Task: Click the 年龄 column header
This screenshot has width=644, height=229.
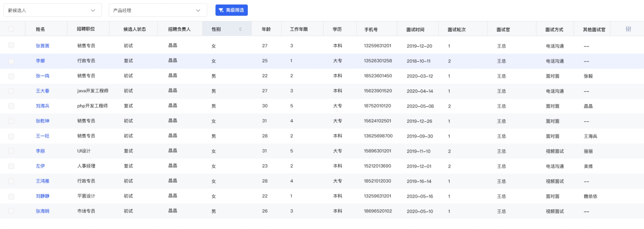Action: 266,29
